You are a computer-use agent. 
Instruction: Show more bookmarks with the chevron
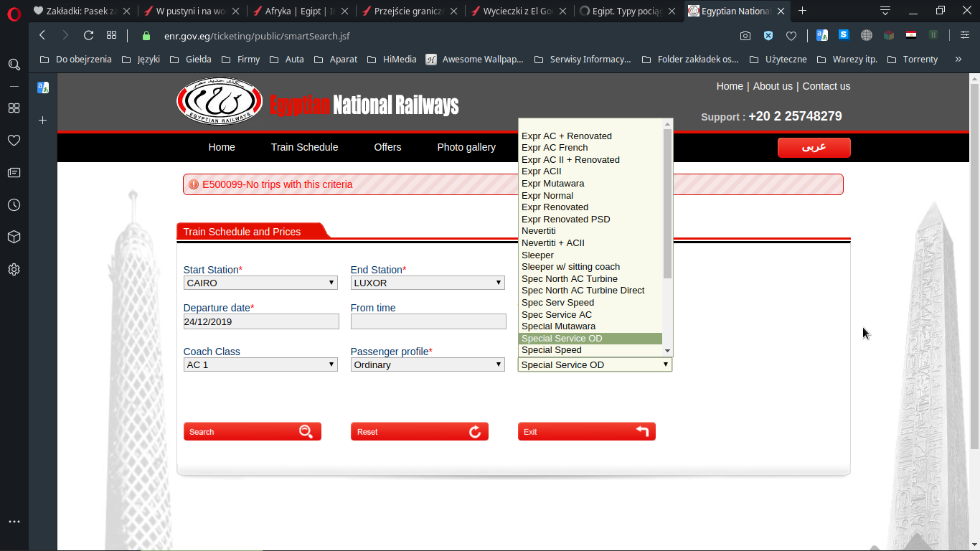point(958,59)
